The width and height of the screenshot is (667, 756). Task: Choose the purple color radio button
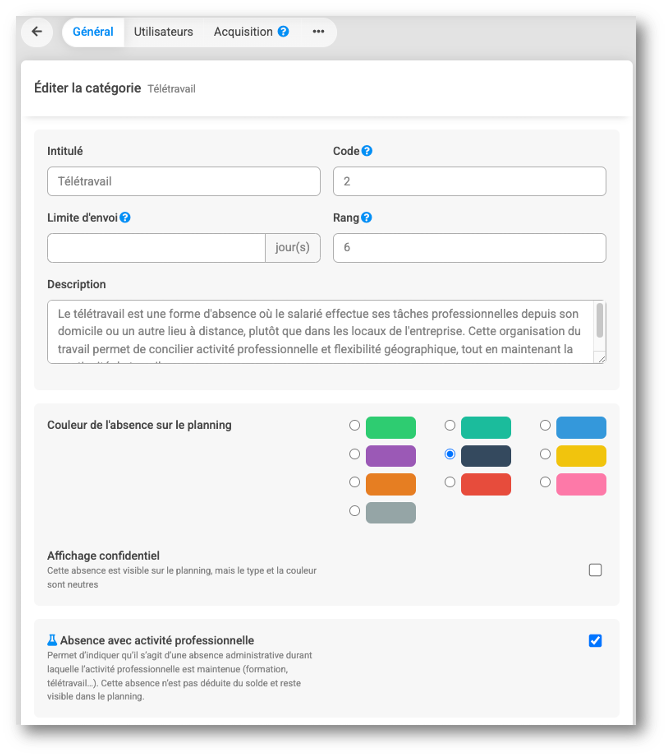pos(354,454)
